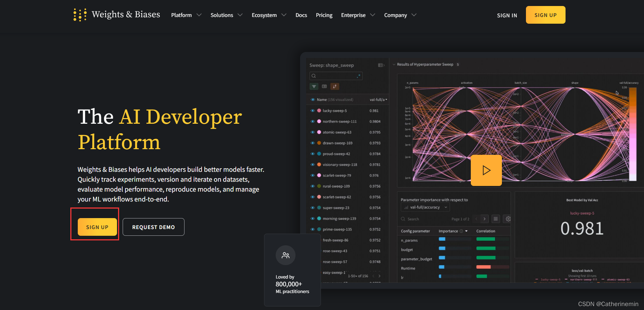This screenshot has height=310, width=644.
Task: Click the regex toggle in runs search
Action: (x=359, y=76)
